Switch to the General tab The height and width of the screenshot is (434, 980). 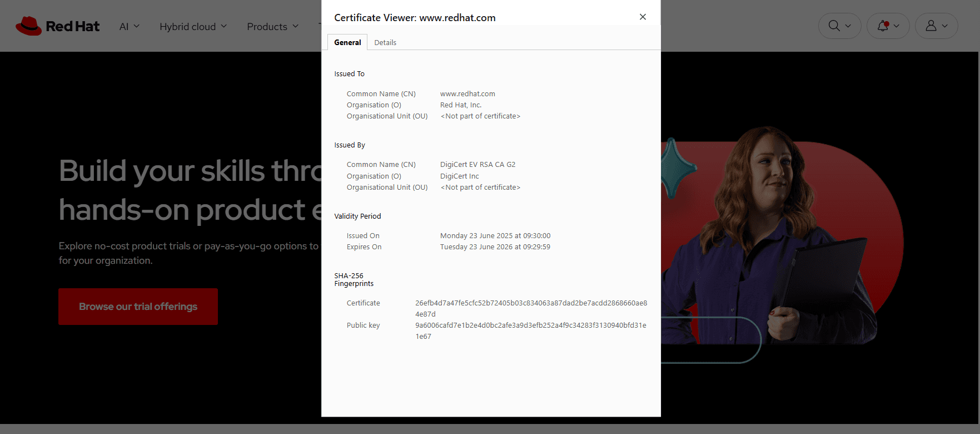(347, 42)
